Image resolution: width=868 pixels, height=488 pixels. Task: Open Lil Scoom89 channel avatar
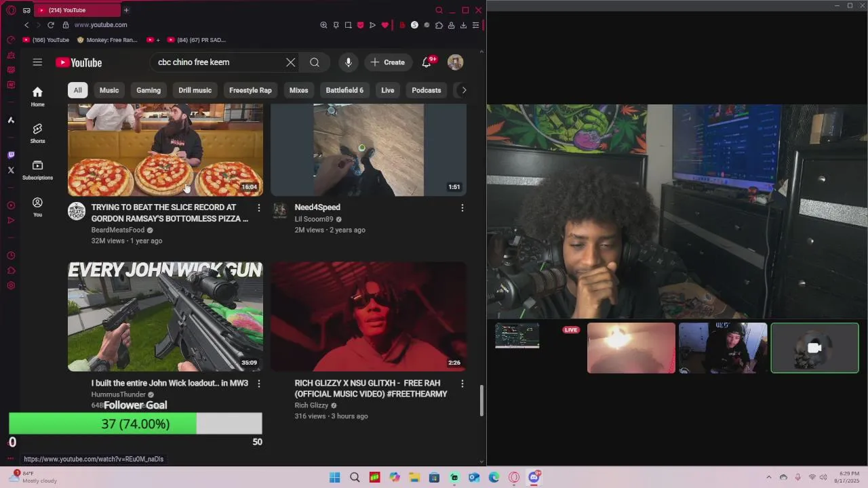coord(279,211)
